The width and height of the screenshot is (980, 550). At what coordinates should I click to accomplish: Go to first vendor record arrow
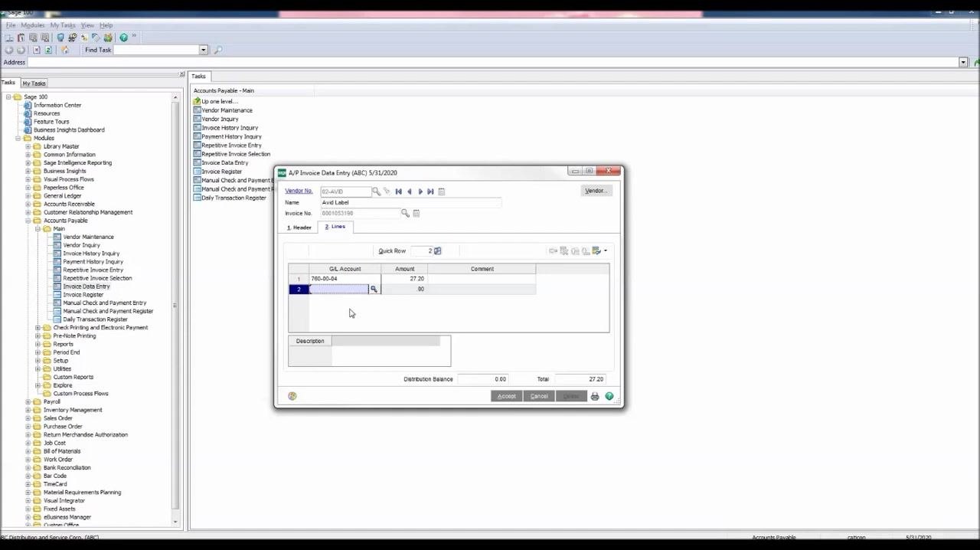[398, 192]
